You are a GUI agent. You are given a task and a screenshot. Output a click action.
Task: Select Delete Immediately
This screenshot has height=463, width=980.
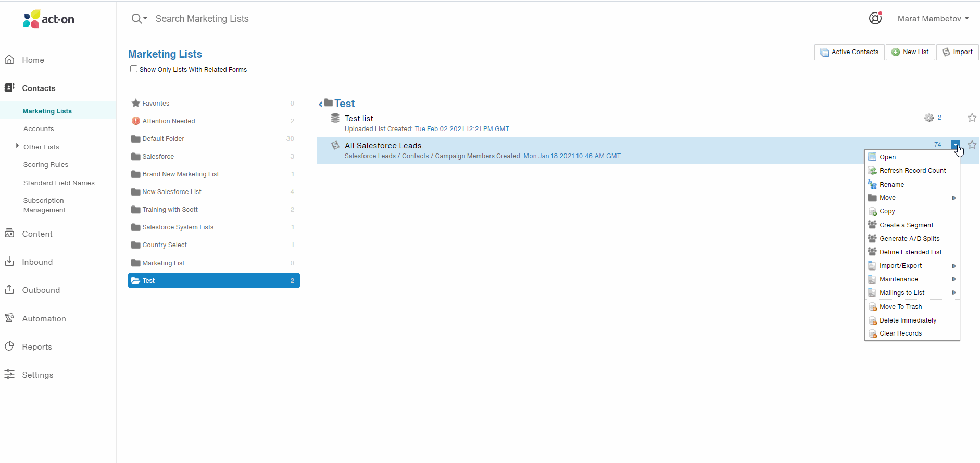pyautogui.click(x=912, y=320)
